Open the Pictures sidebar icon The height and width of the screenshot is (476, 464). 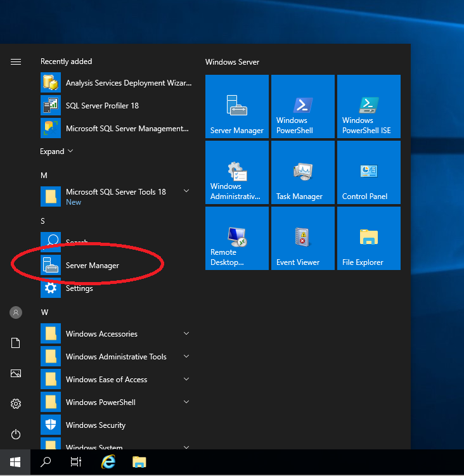point(16,373)
